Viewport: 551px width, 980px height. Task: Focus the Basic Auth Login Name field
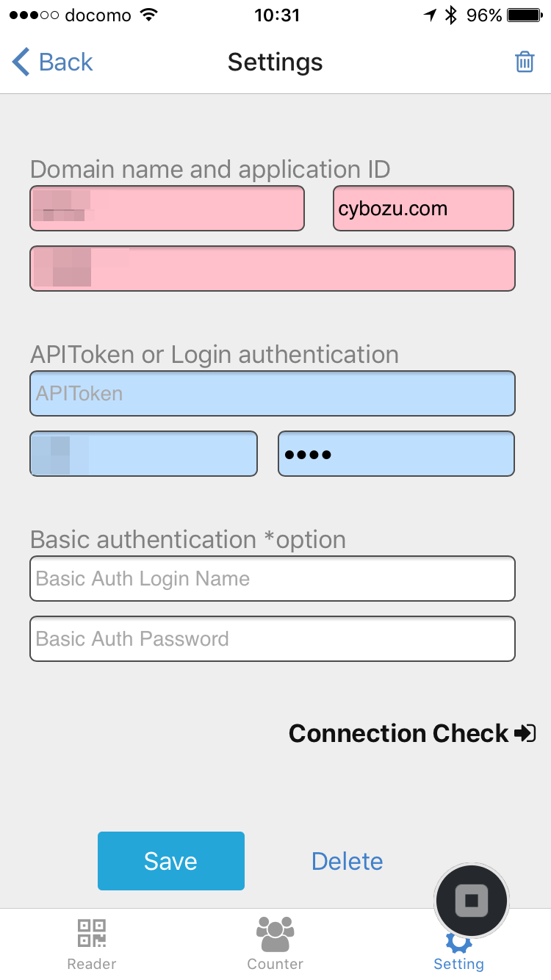click(273, 579)
